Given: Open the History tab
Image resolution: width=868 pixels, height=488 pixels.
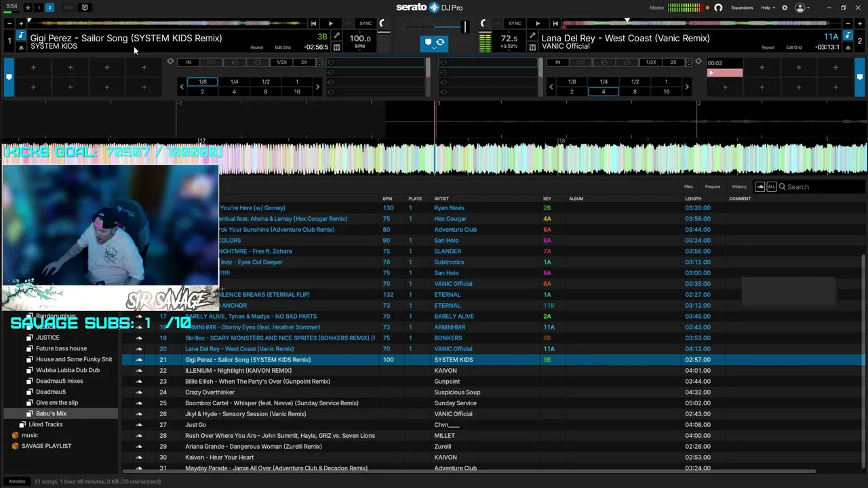Looking at the screenshot, I should point(739,186).
